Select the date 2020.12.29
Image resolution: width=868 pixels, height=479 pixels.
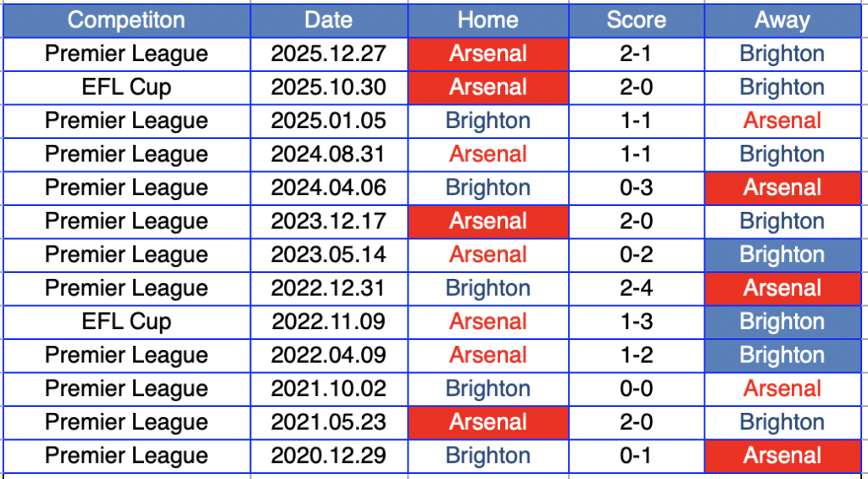328,456
